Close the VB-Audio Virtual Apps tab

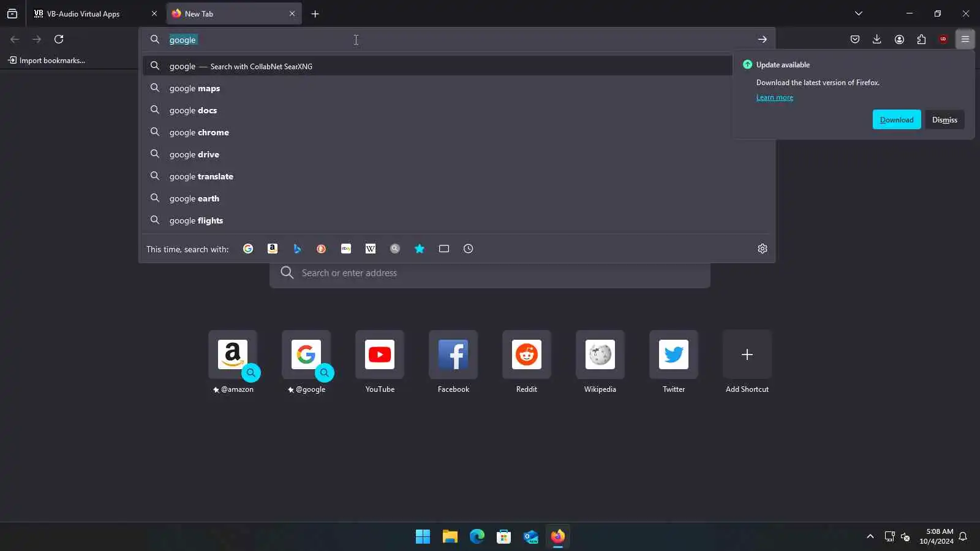tap(154, 13)
